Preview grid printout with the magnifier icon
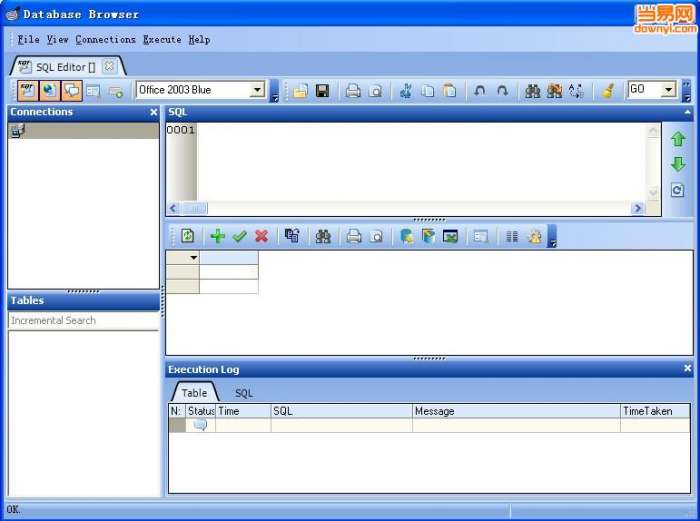This screenshot has height=521, width=700. pyautogui.click(x=376, y=236)
